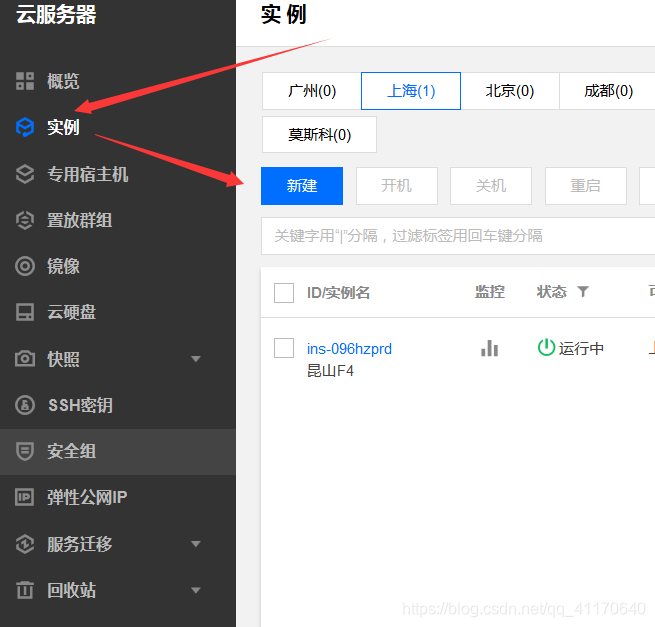Click the instance name 昆山F4
Screen dimensions: 655x627
click(330, 371)
